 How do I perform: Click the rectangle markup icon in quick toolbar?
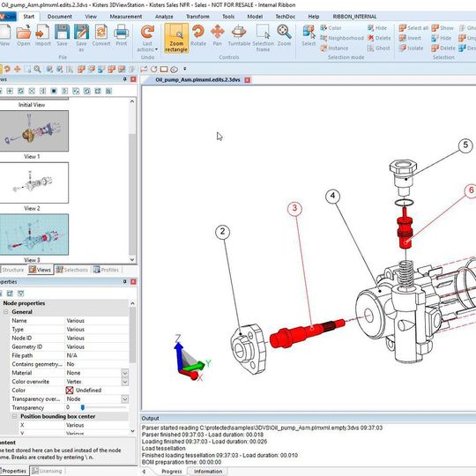(x=164, y=70)
